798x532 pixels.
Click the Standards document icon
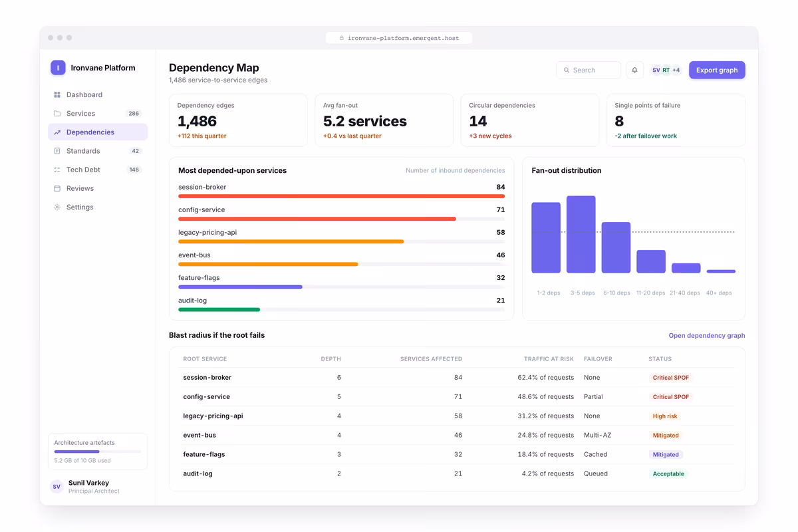coord(57,151)
